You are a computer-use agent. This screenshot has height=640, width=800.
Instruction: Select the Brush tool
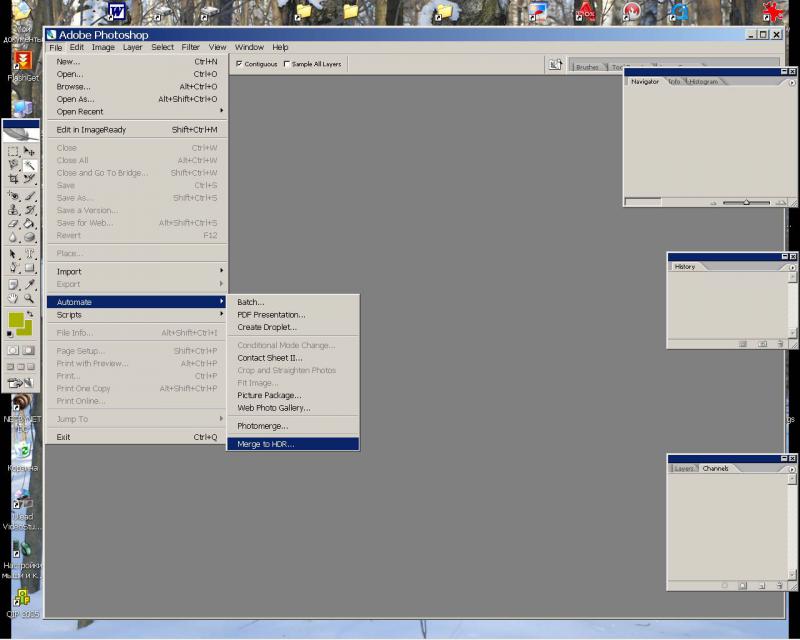[x=30, y=196]
